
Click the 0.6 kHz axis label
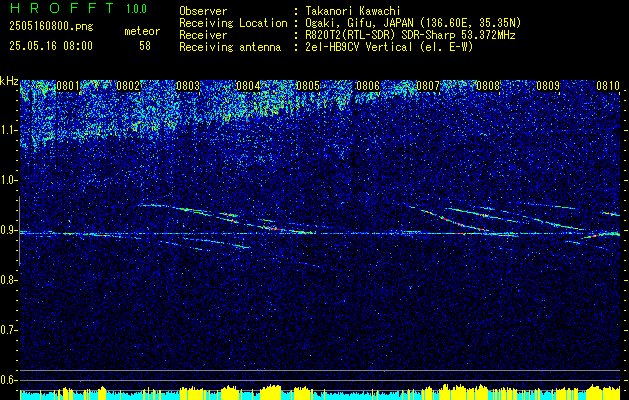[9, 380]
